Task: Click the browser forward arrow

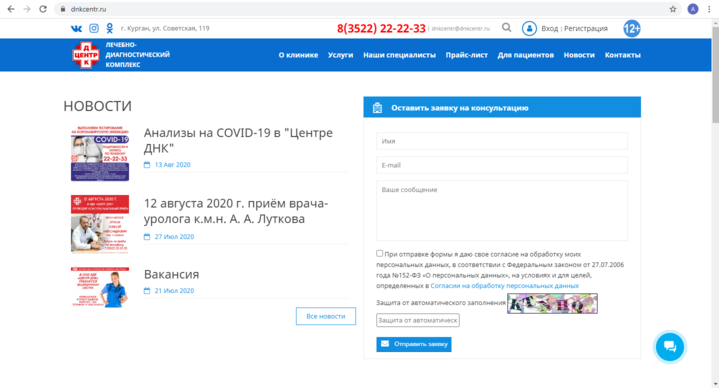Action: point(27,9)
